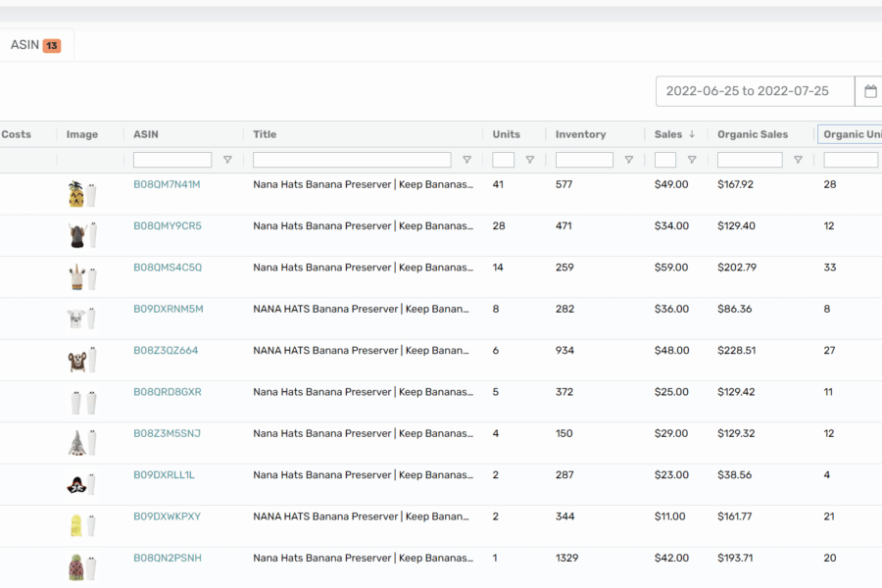Open the Sales column filter funnel
This screenshot has width=882, height=588.
click(x=692, y=160)
